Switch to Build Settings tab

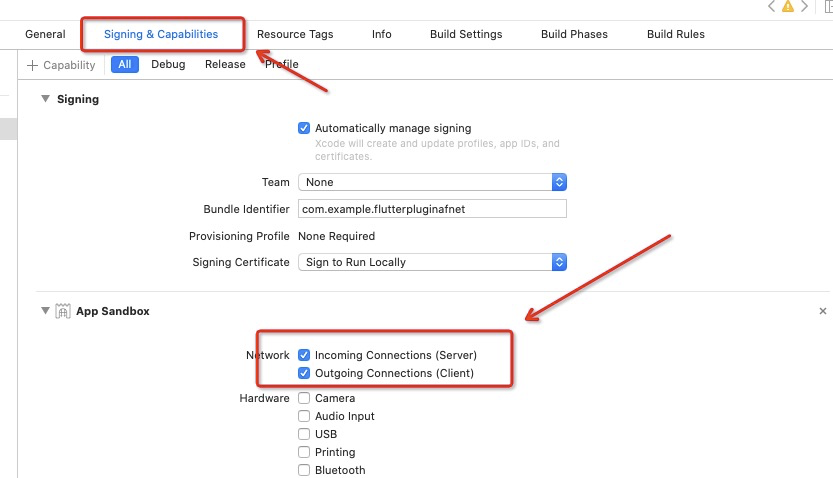[466, 34]
